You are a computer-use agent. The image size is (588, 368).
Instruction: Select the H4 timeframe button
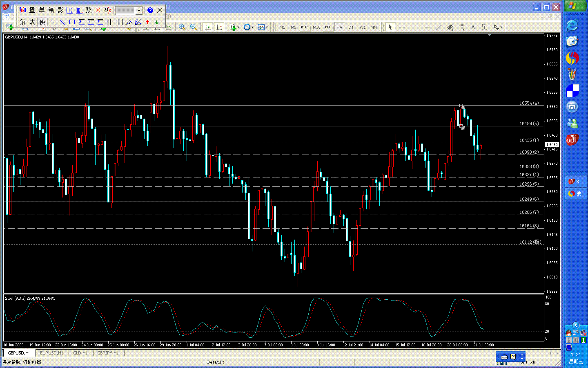tap(339, 27)
